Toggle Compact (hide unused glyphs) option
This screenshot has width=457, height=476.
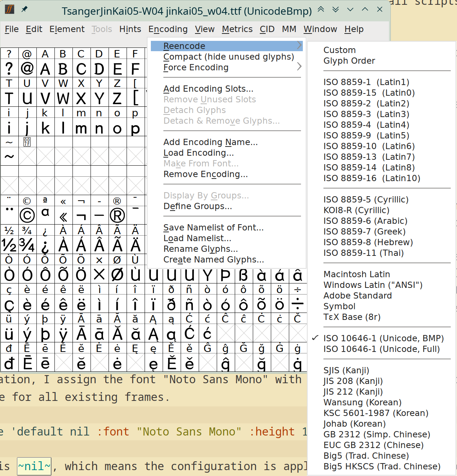(x=229, y=57)
